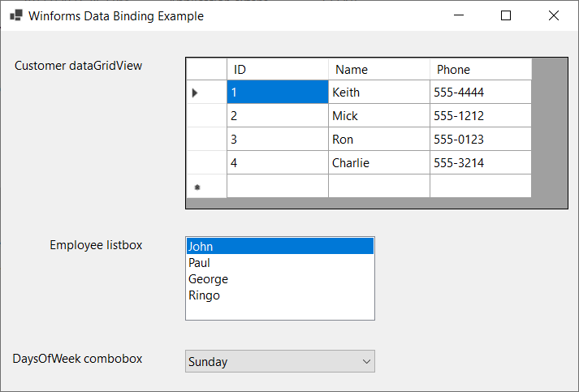Select the row header for Ron
The image size is (579, 392).
(x=206, y=140)
